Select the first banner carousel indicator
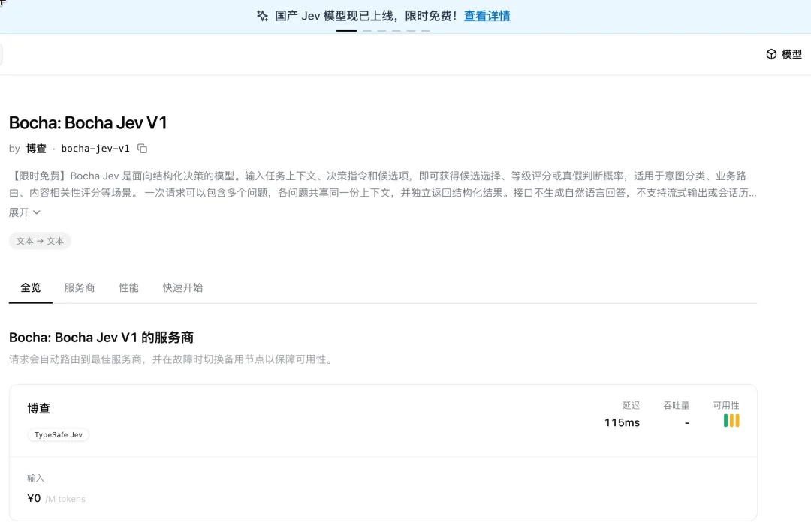811x532 pixels. (346, 31)
